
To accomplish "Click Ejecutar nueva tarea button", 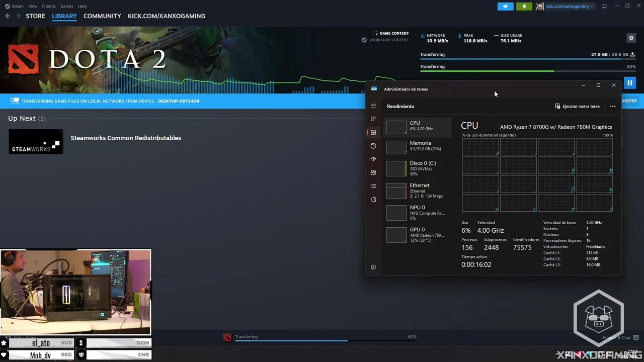I will click(577, 106).
